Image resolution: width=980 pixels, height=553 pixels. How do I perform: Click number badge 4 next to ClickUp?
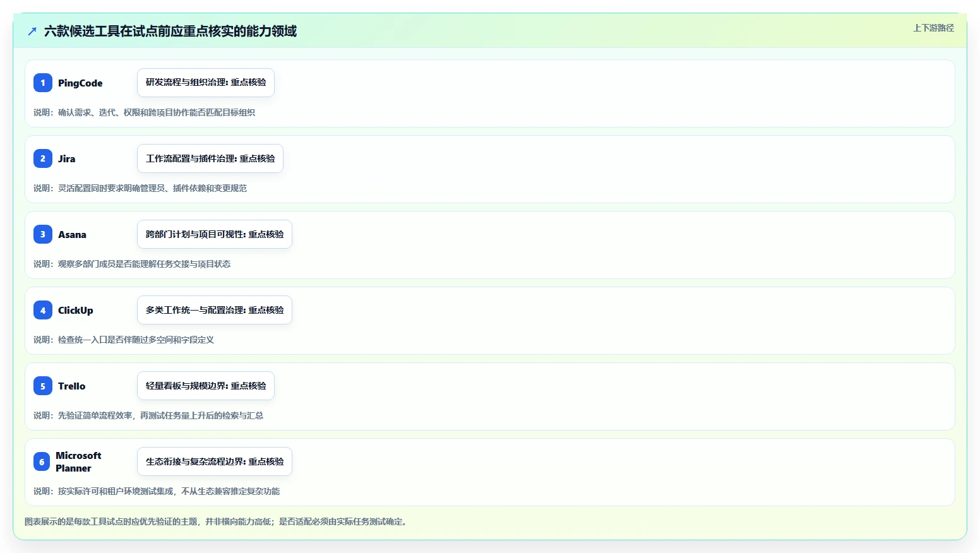pyautogui.click(x=43, y=310)
